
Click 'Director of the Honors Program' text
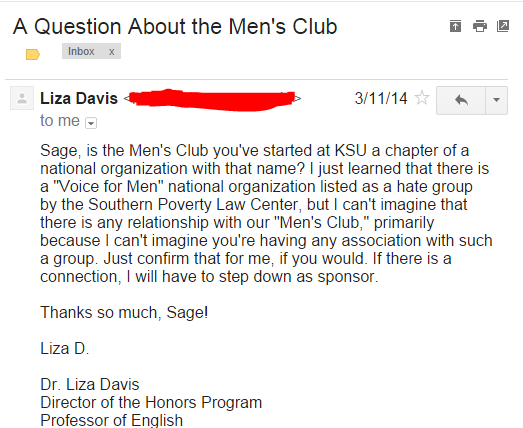151,403
